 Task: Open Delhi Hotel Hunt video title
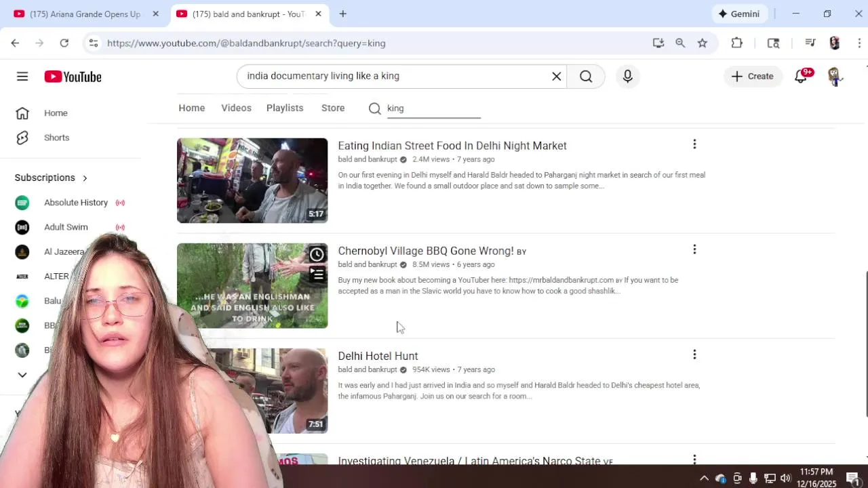click(x=378, y=356)
